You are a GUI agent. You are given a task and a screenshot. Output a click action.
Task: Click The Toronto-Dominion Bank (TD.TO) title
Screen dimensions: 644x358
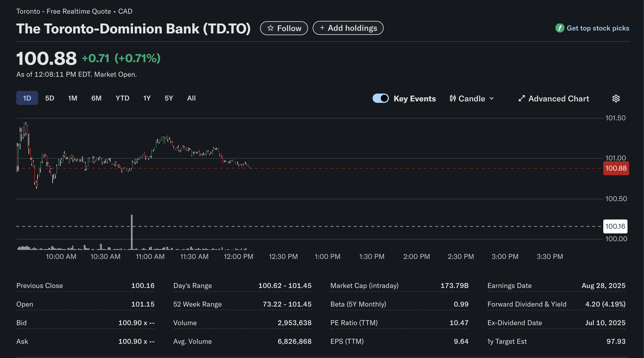click(134, 29)
